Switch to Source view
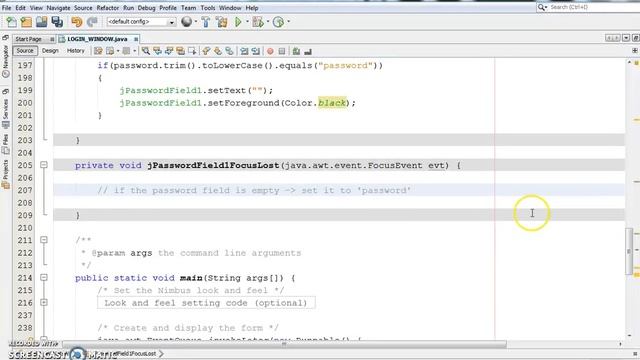The width and height of the screenshot is (640, 360). 25,51
